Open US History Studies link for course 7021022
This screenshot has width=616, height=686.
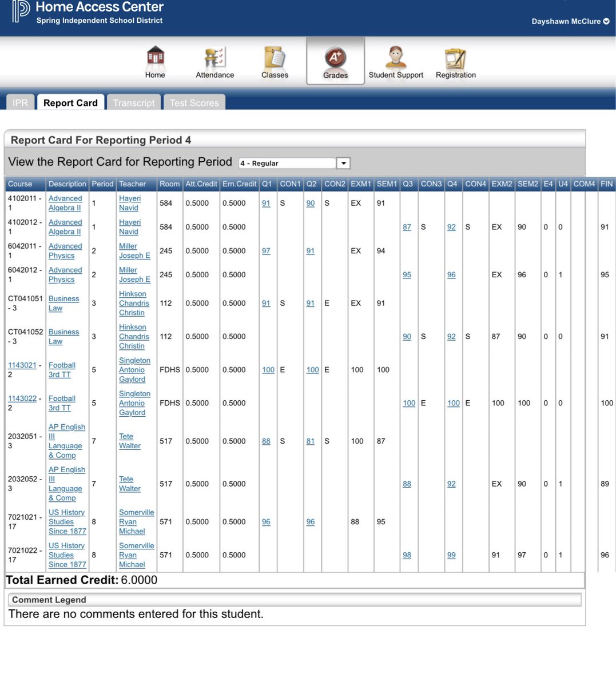[x=67, y=555]
